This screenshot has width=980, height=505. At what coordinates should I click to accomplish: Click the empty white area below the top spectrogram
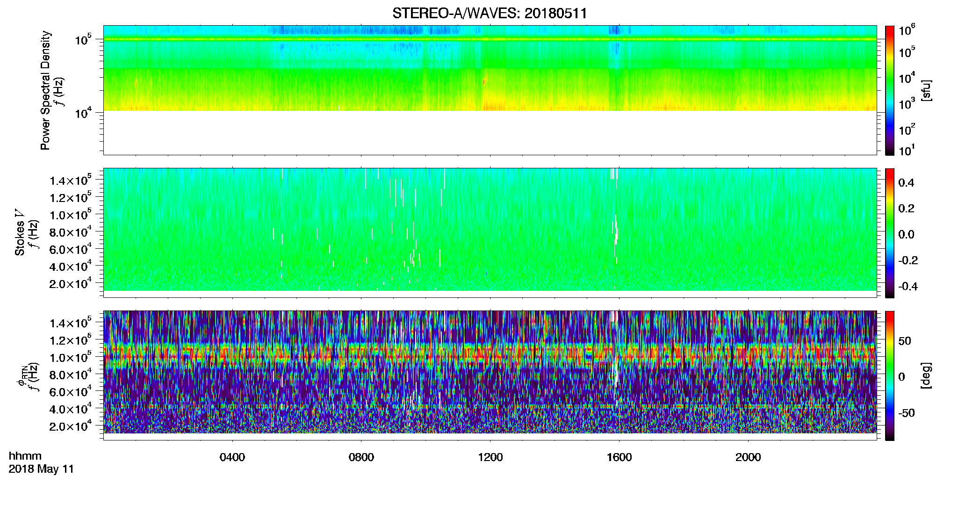point(490,133)
